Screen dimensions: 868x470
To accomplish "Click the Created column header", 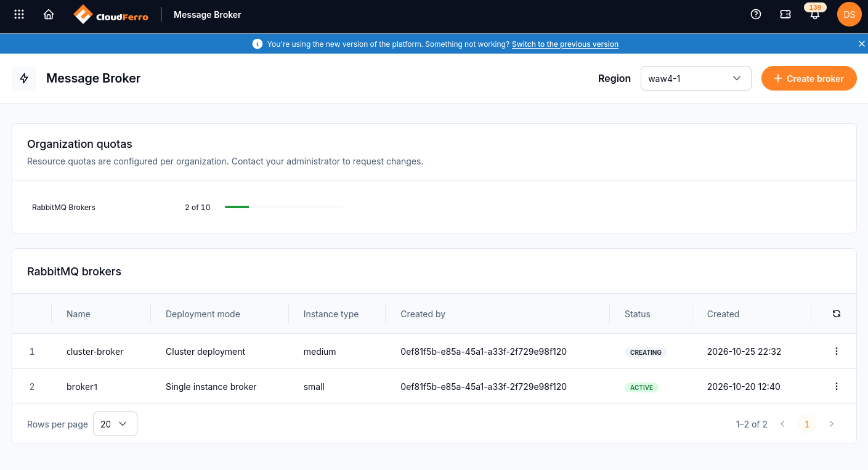I will pos(723,314).
